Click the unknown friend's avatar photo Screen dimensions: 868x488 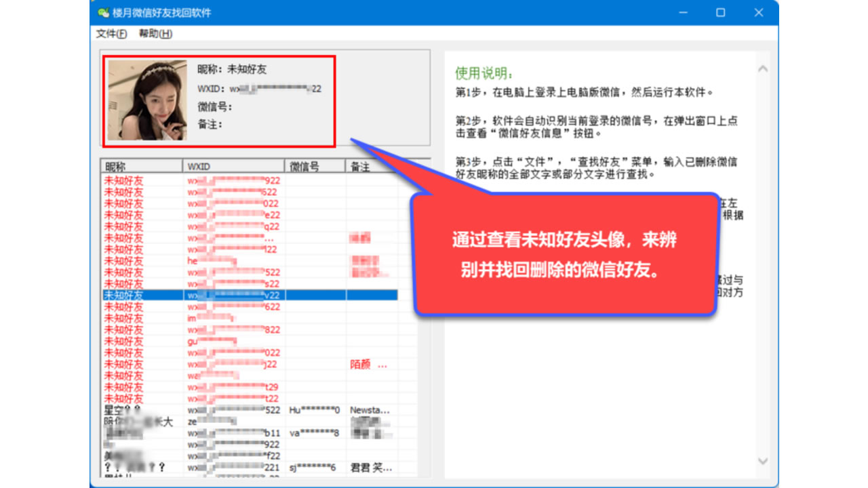pos(147,100)
